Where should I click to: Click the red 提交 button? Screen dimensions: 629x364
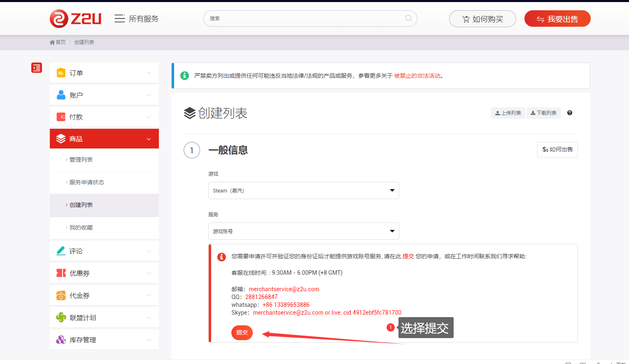click(242, 332)
